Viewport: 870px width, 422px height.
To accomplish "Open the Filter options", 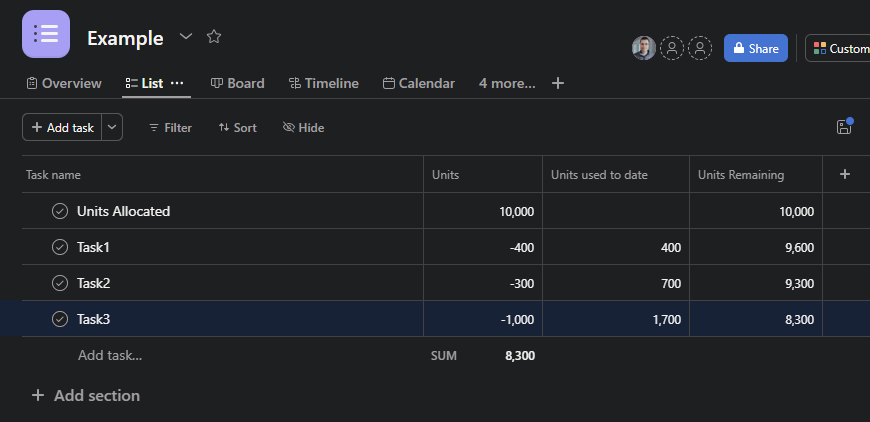I will click(x=170, y=127).
